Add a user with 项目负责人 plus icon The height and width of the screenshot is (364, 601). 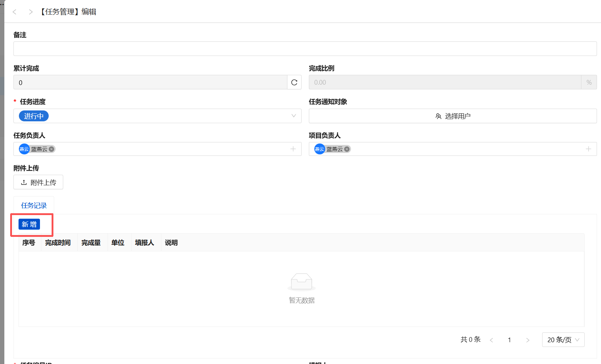(589, 149)
